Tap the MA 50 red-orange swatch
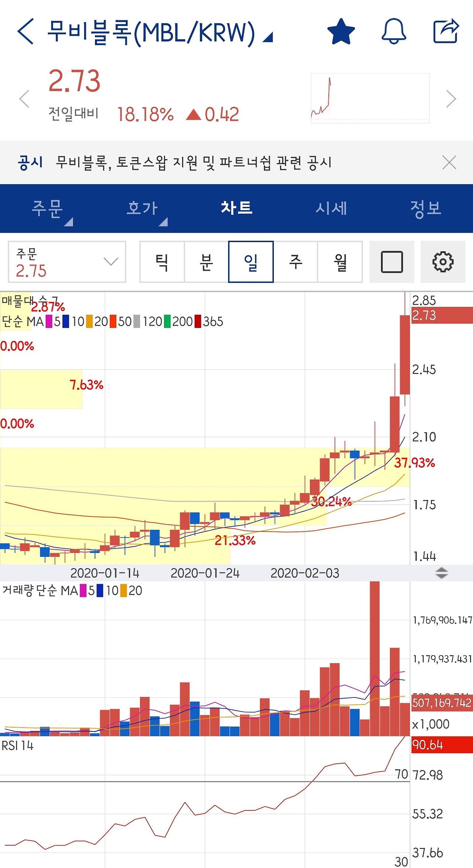This screenshot has width=473, height=868. coord(113,321)
